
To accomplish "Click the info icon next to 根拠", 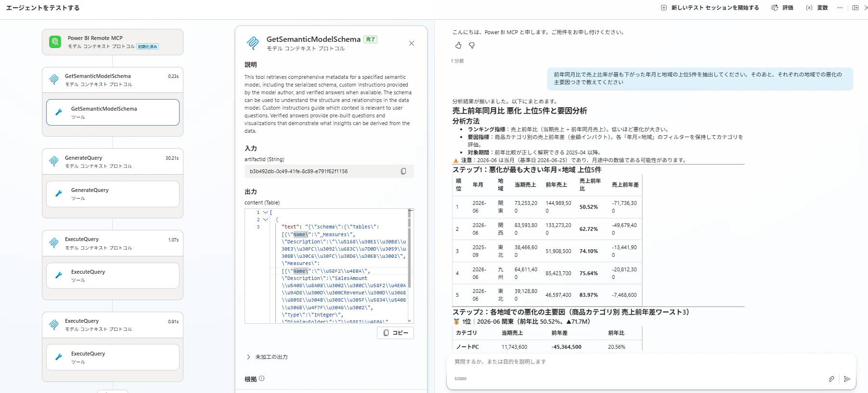I will tap(262, 379).
